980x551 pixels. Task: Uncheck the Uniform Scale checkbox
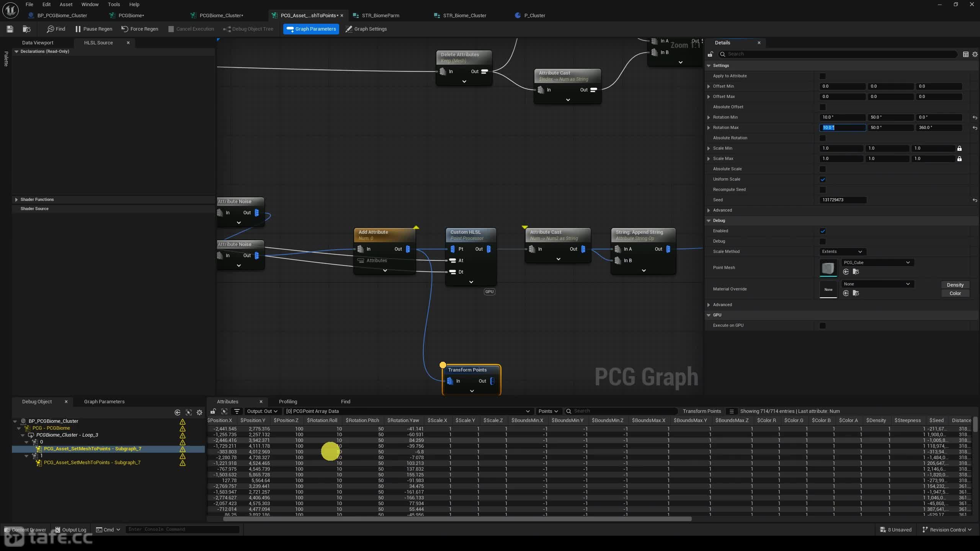[x=822, y=179]
